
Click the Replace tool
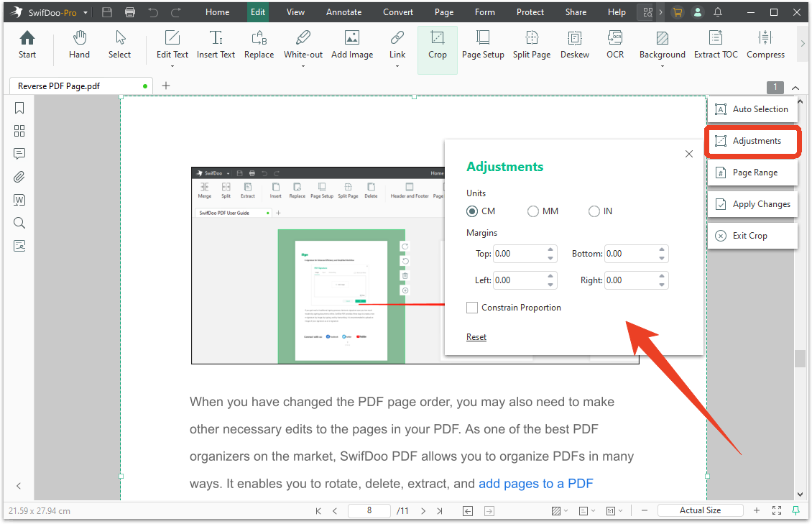click(259, 45)
